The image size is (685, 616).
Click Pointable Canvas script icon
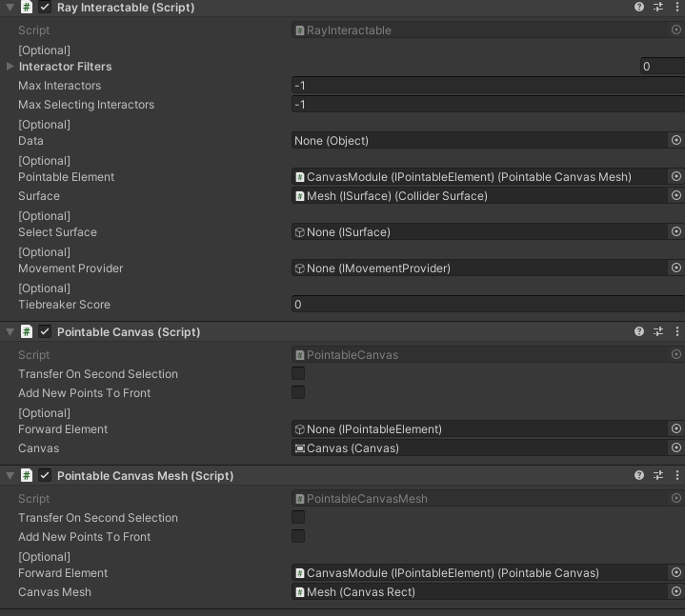27,331
